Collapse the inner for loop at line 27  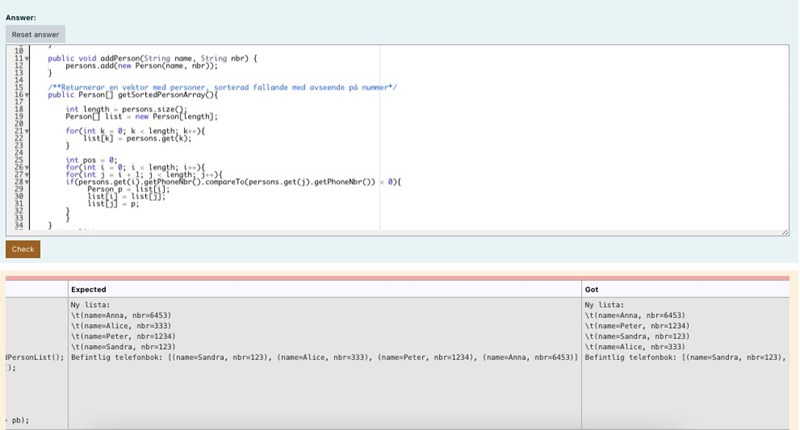[26, 174]
